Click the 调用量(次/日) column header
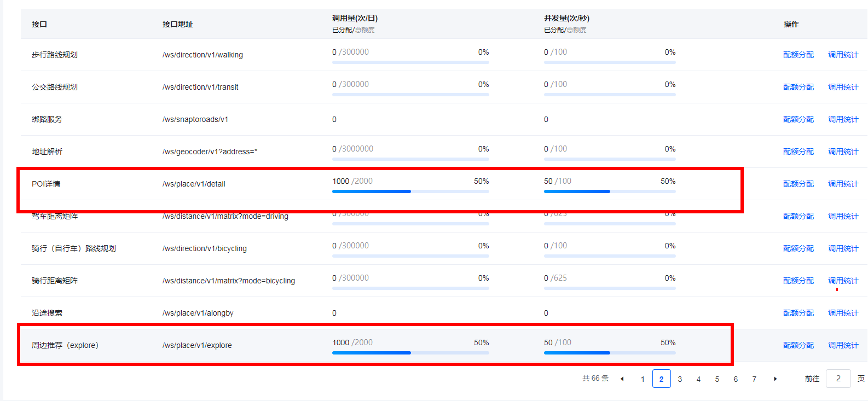This screenshot has height=401, width=868. point(355,19)
